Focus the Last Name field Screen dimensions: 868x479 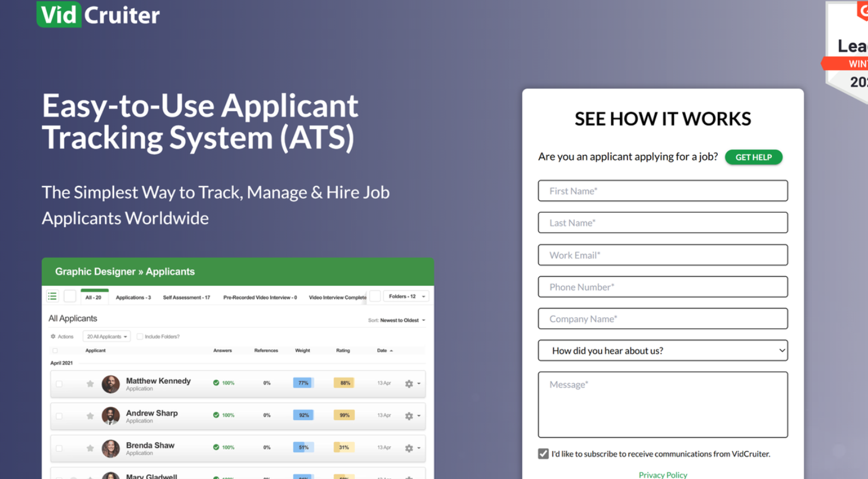(x=663, y=223)
